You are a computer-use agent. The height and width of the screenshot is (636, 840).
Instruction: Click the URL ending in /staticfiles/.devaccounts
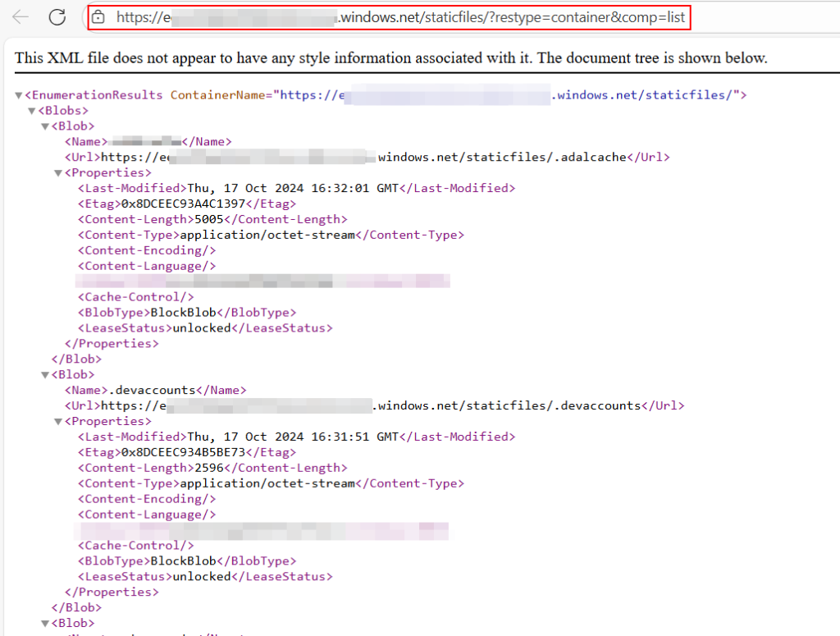point(371,405)
